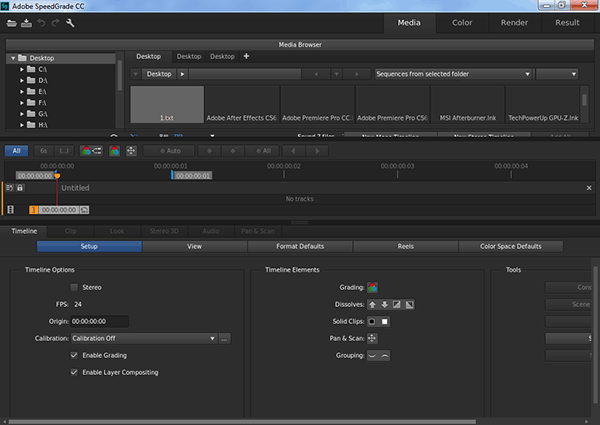Click the orange playhead marker on the timeline
The height and width of the screenshot is (425, 600).
57,176
